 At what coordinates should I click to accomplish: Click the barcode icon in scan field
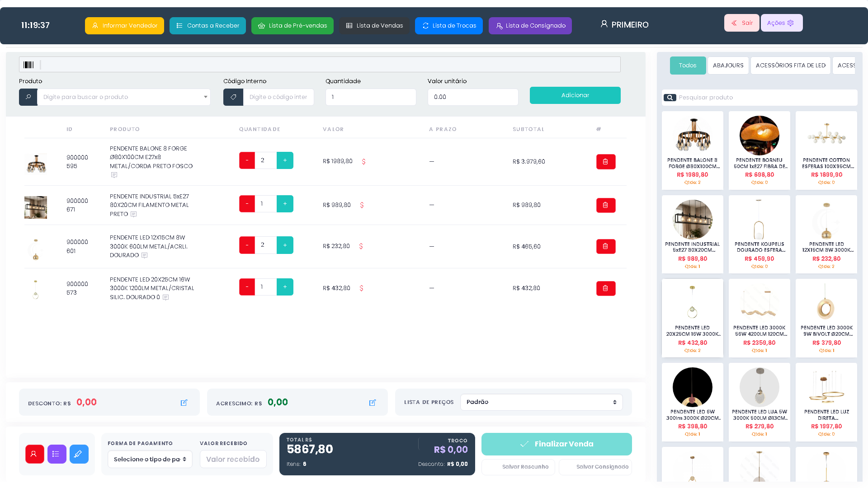tap(28, 65)
